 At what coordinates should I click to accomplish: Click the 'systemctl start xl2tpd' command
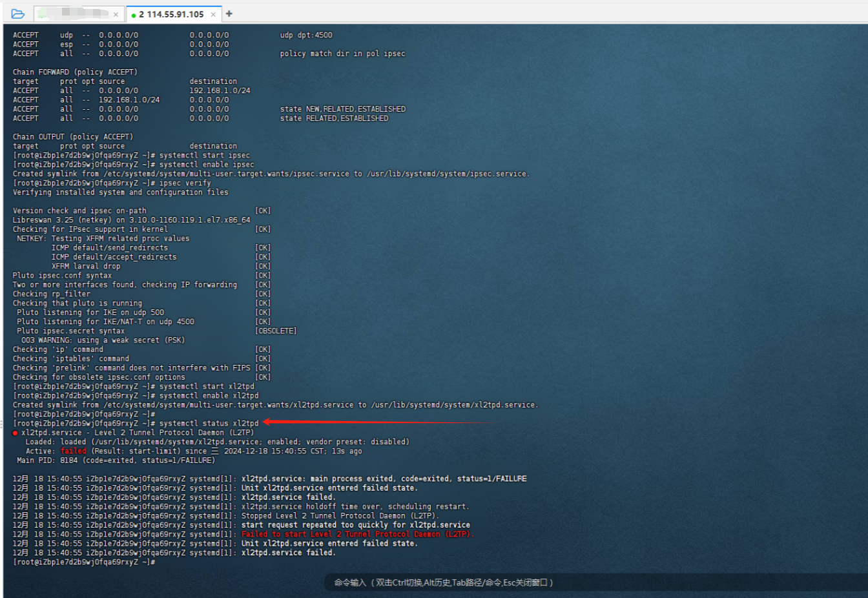tap(207, 387)
